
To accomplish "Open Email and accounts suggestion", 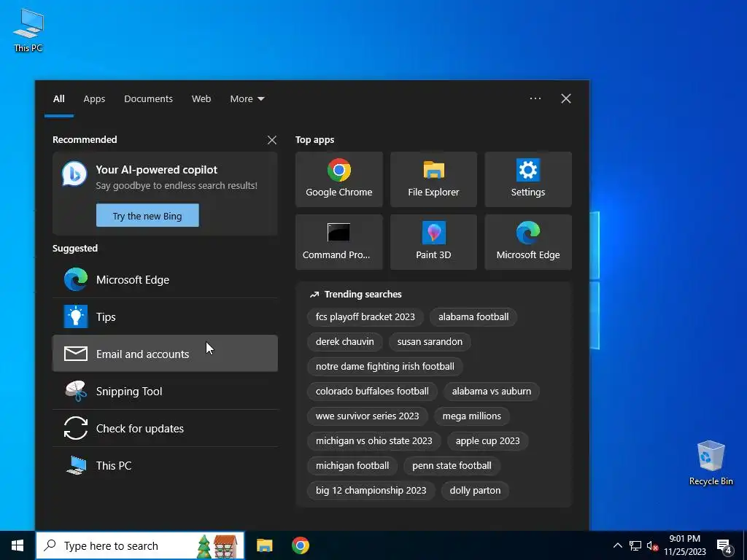I will 165,354.
